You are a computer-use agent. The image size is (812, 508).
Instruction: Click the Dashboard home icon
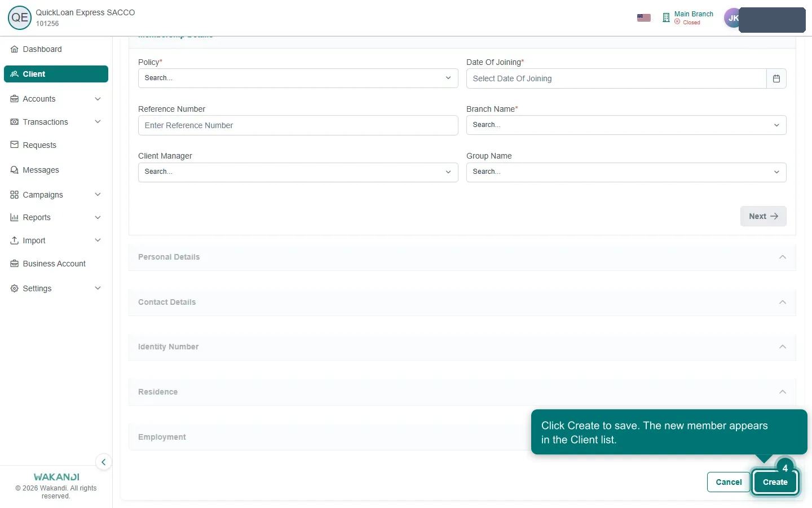pos(15,49)
